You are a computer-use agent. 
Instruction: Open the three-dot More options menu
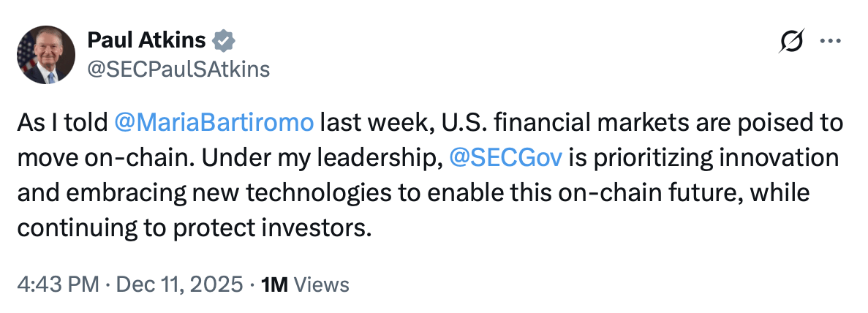831,42
